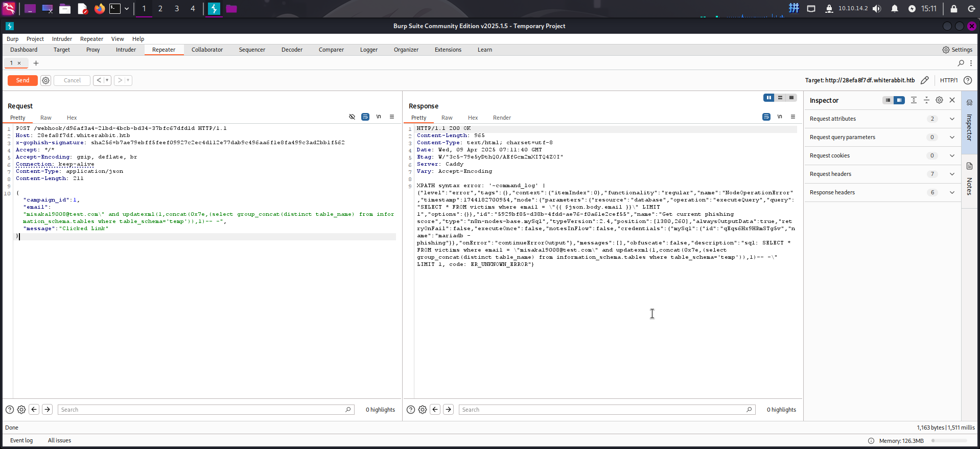
Task: Close the Inspector panel
Action: point(952,100)
